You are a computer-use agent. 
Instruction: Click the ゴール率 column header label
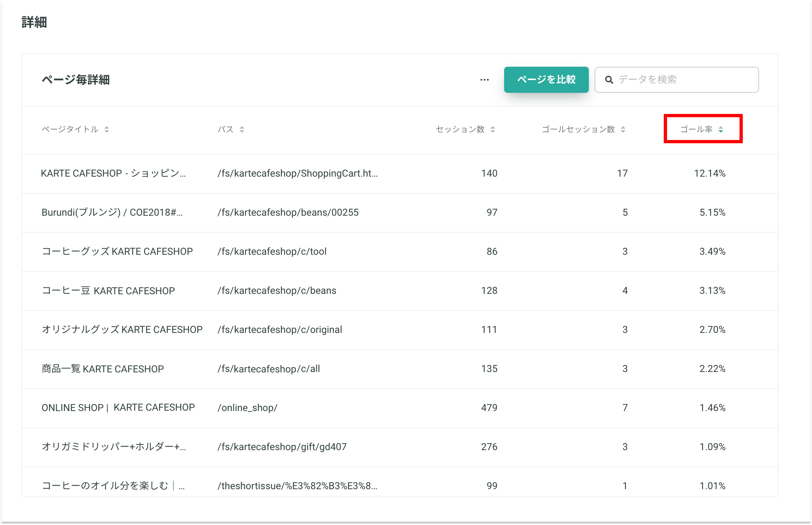[x=696, y=129]
